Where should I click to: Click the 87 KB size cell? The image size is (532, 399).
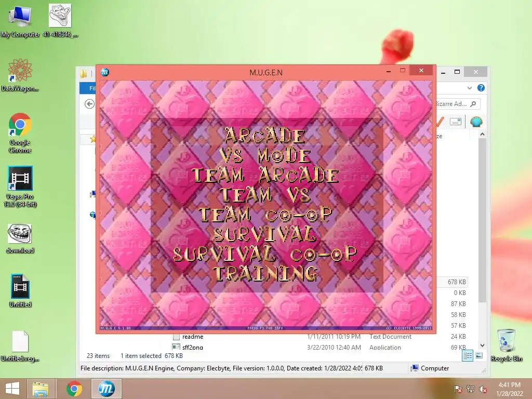458,303
